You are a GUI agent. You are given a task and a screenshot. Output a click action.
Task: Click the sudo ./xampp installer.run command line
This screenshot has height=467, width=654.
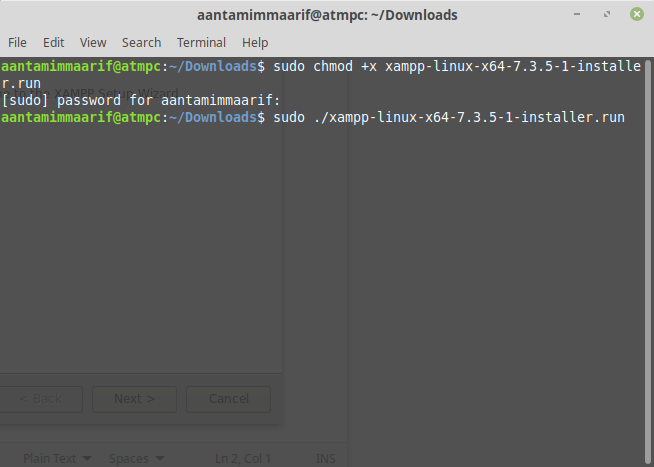coord(313,117)
